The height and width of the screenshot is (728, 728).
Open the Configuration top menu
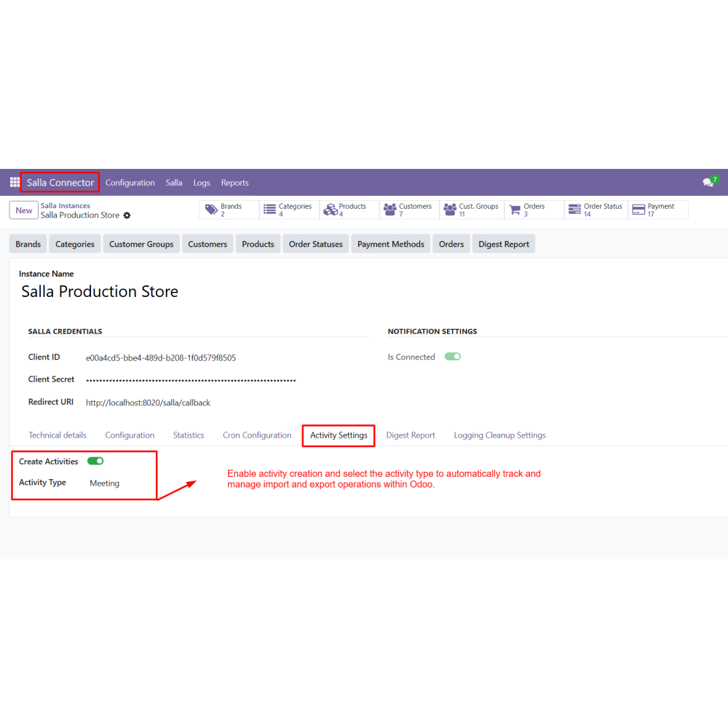coord(130,183)
